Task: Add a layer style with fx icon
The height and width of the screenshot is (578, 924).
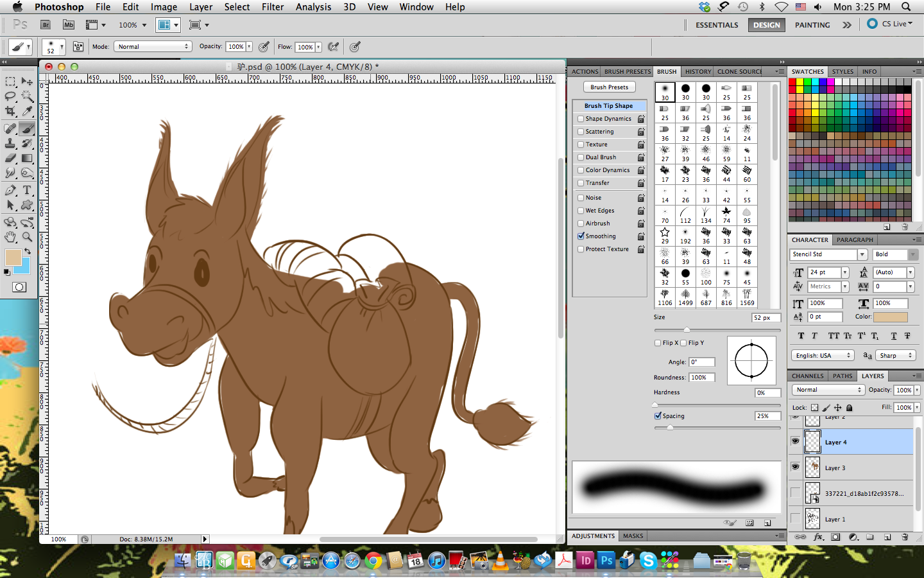Action: coord(818,537)
